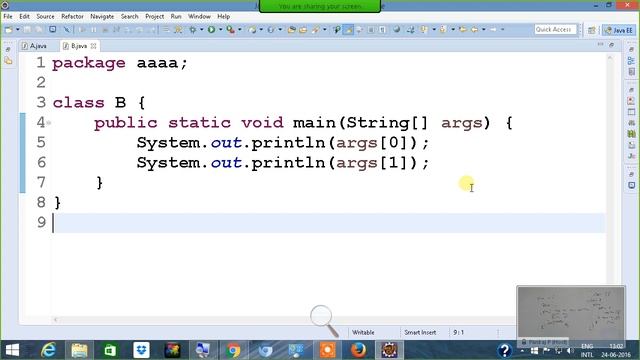The width and height of the screenshot is (640, 360).
Task: Click the Forward navigation arrow
Action: pyautogui.click(x=493, y=30)
